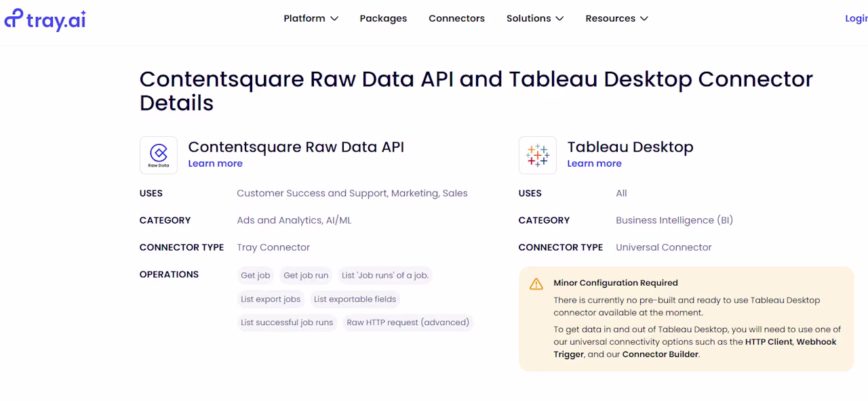Screen dimensions: 868x401
Task: Select the Raw HTTP request (advanced) tag
Action: 408,323
